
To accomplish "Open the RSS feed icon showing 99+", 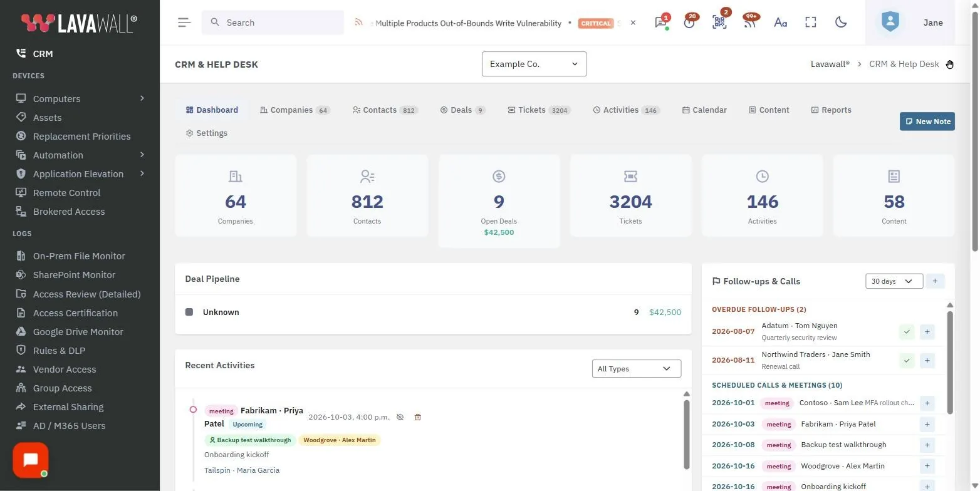I will 749,23.
